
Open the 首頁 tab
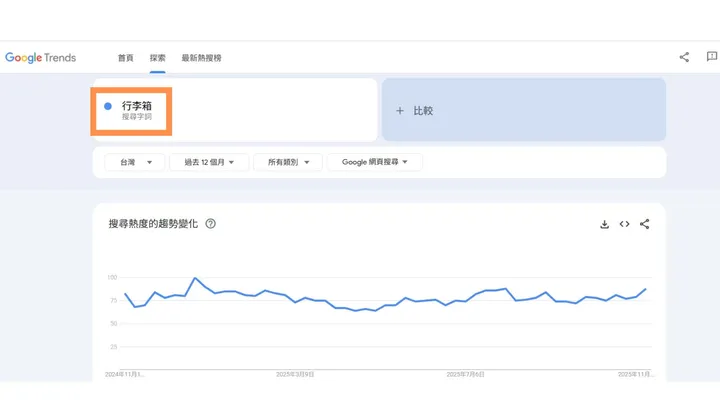(125, 58)
